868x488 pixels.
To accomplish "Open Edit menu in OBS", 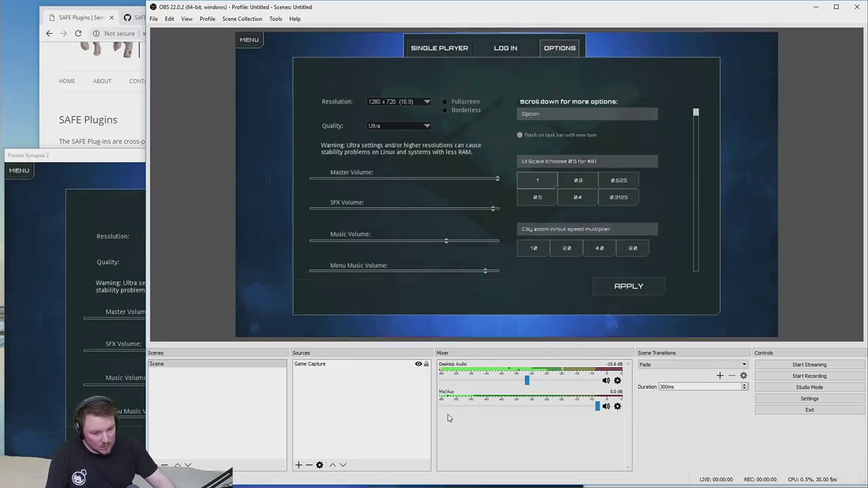I will click(170, 19).
